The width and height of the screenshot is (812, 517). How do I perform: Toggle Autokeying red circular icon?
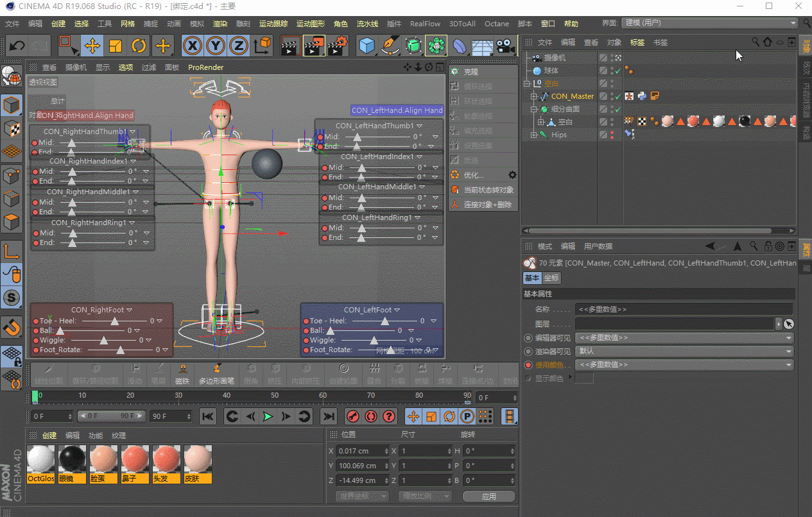[x=371, y=416]
